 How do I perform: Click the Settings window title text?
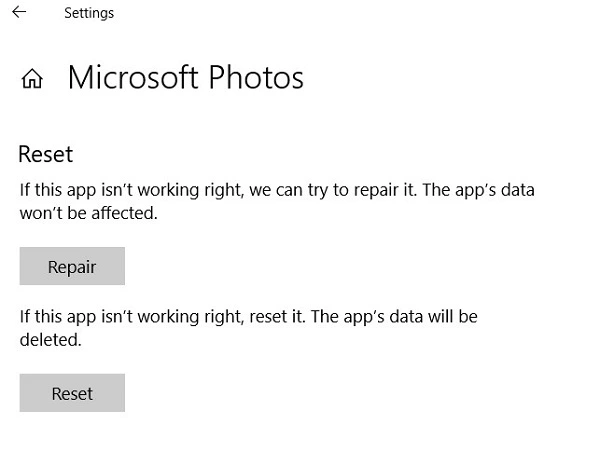(x=88, y=14)
